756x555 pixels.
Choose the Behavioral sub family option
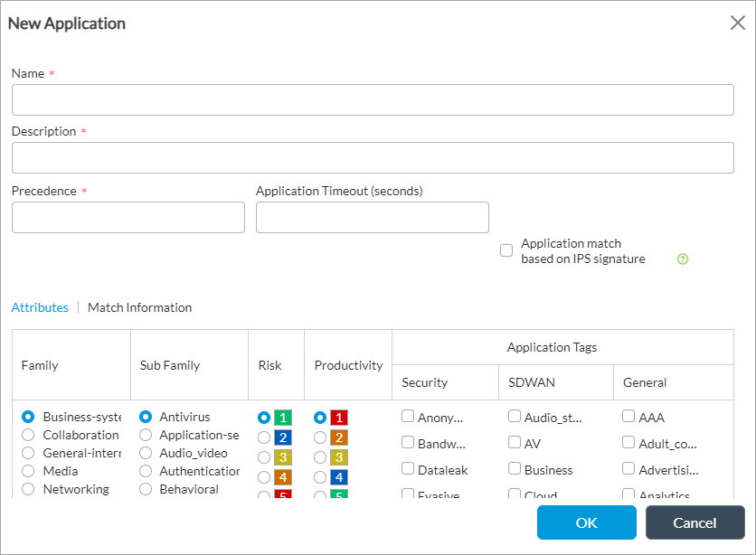[x=145, y=489]
